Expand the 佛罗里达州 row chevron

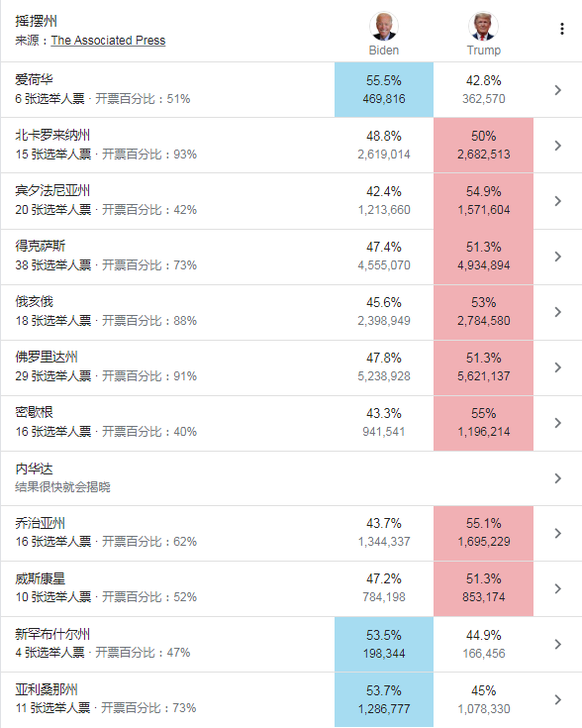point(558,367)
